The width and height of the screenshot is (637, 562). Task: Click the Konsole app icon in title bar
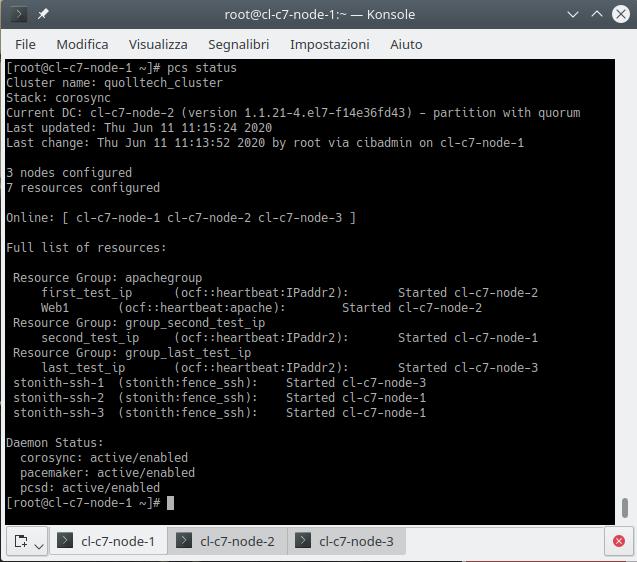(x=18, y=15)
